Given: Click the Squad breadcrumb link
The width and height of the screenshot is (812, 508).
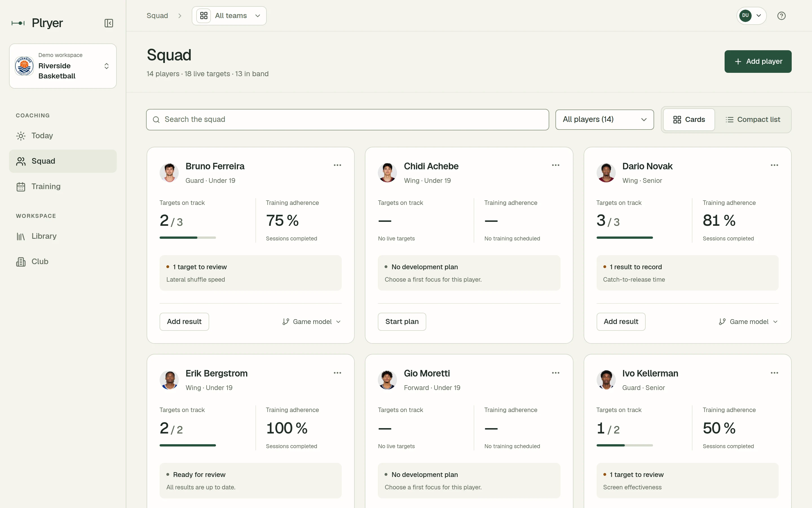Looking at the screenshot, I should click(x=157, y=16).
